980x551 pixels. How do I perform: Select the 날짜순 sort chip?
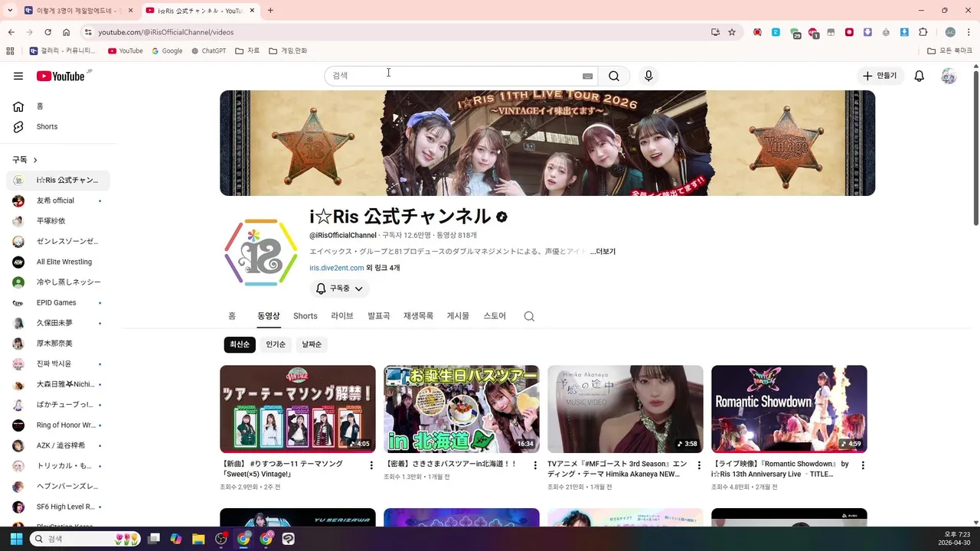tap(312, 344)
